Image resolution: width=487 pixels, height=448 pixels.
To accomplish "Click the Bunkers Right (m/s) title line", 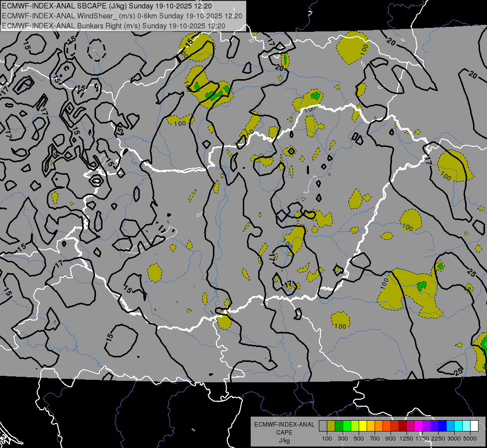I will 113,26.
